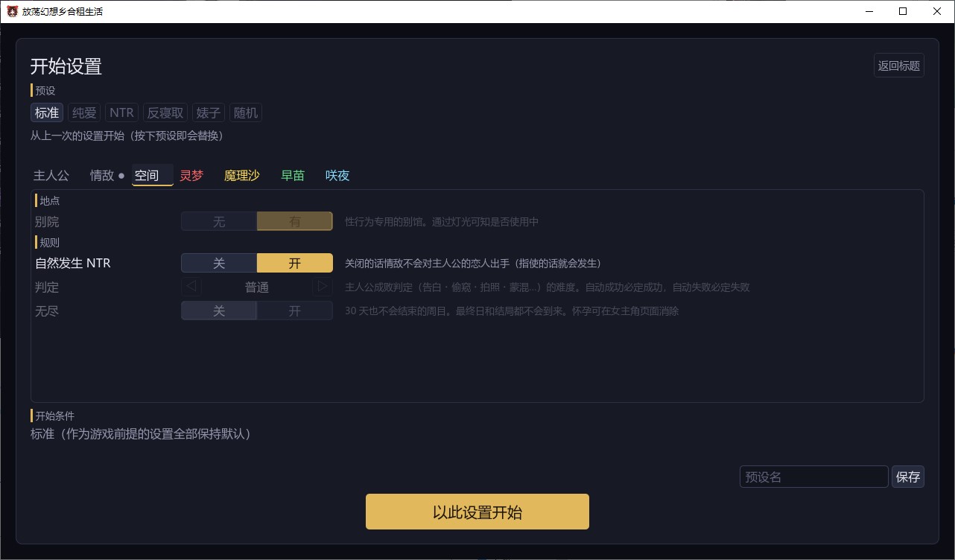Switch to the 空间 tab

coord(153,176)
